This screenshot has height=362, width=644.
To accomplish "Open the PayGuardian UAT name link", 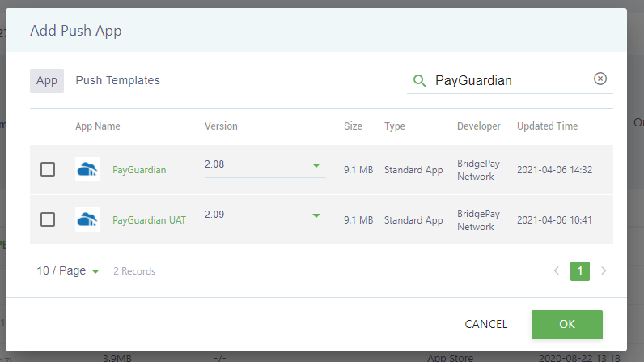I will pyautogui.click(x=149, y=220).
